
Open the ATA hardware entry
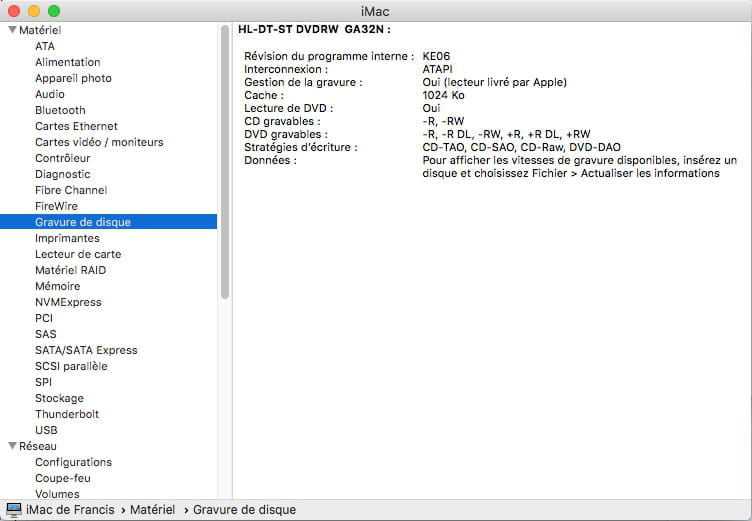45,46
